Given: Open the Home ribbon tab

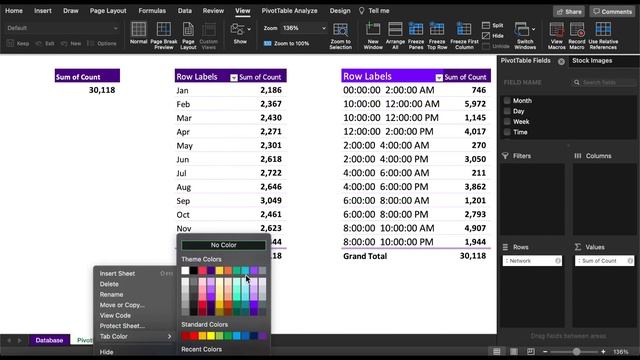Looking at the screenshot, I should [x=14, y=11].
